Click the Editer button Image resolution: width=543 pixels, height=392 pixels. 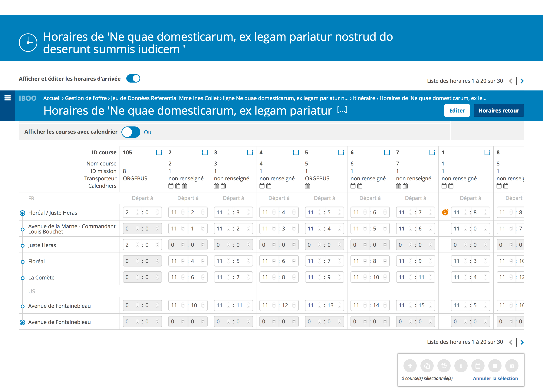point(457,111)
